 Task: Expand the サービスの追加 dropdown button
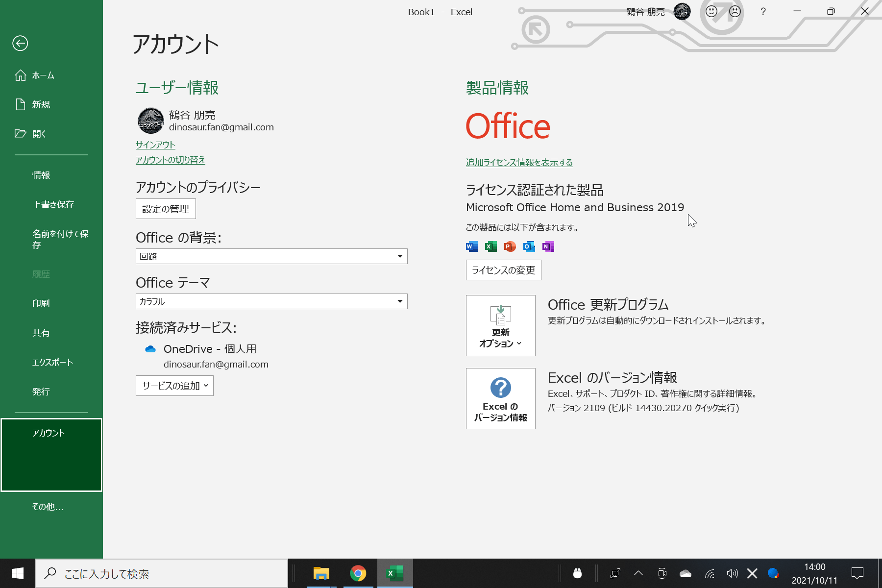click(x=174, y=386)
